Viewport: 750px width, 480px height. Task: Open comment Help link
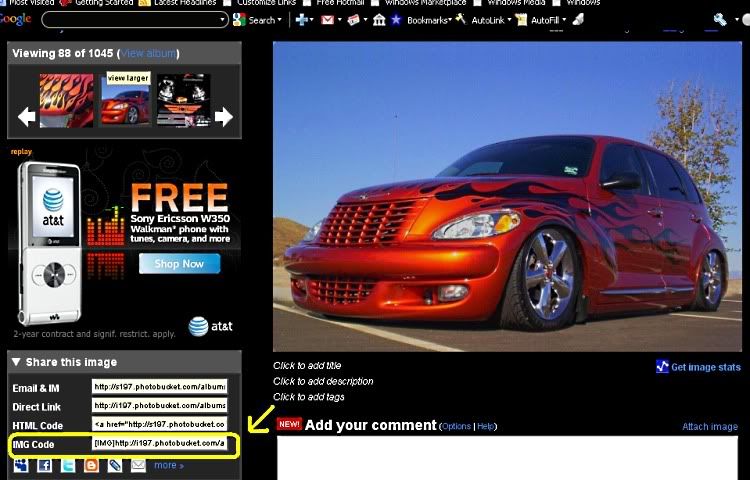(485, 426)
